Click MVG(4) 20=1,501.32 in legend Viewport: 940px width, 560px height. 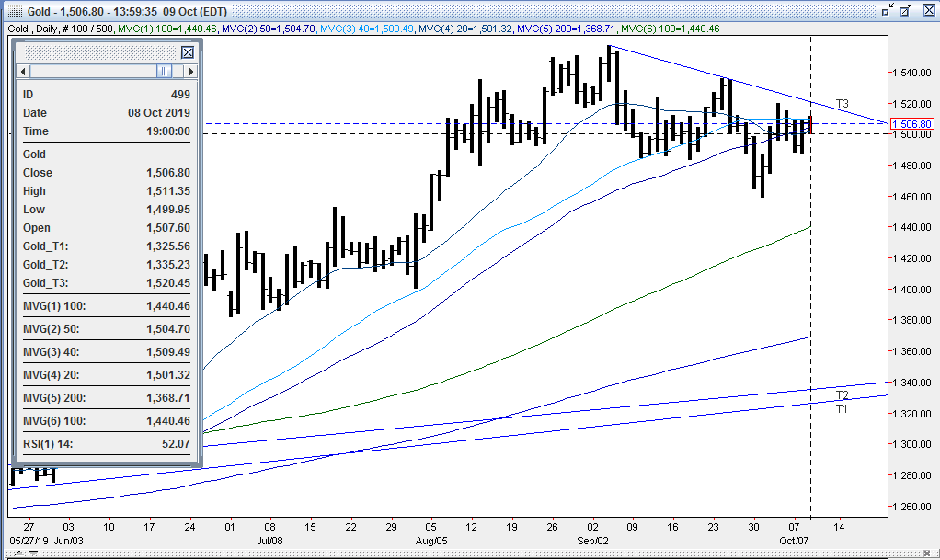point(465,29)
